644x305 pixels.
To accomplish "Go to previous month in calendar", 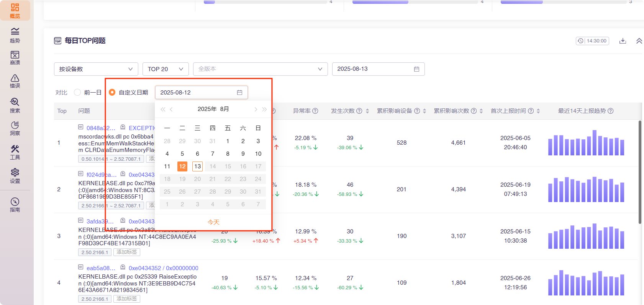I will [x=171, y=109].
